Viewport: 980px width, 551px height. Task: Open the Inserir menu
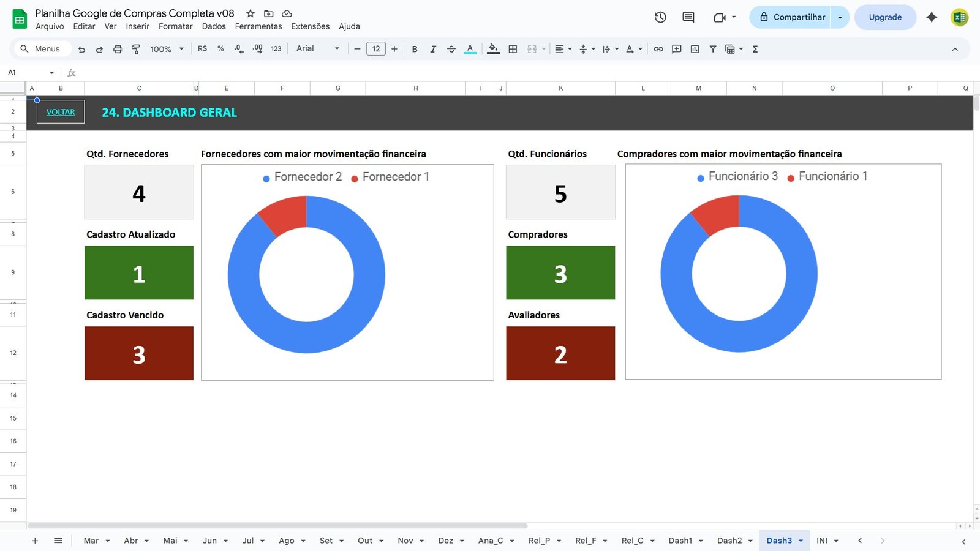tap(137, 26)
